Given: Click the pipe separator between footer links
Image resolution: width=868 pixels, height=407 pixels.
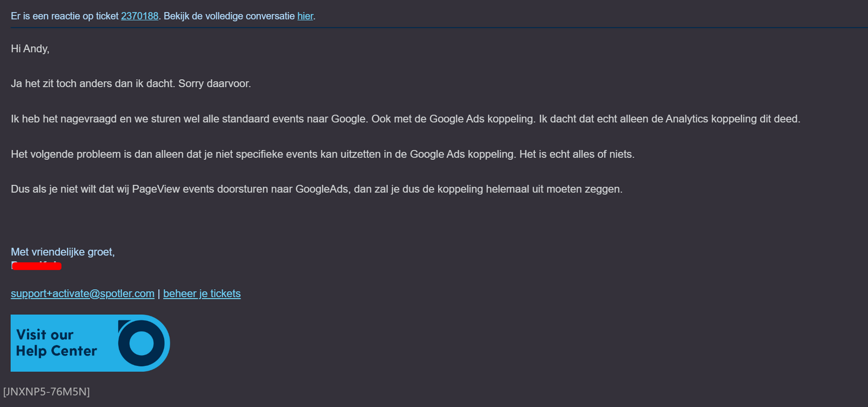Looking at the screenshot, I should pyautogui.click(x=159, y=294).
